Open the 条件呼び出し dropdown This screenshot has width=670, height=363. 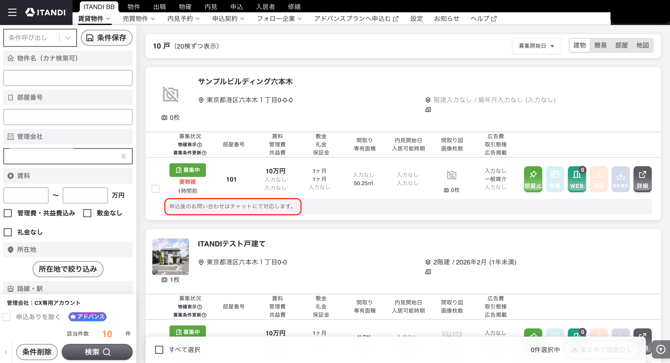point(40,38)
